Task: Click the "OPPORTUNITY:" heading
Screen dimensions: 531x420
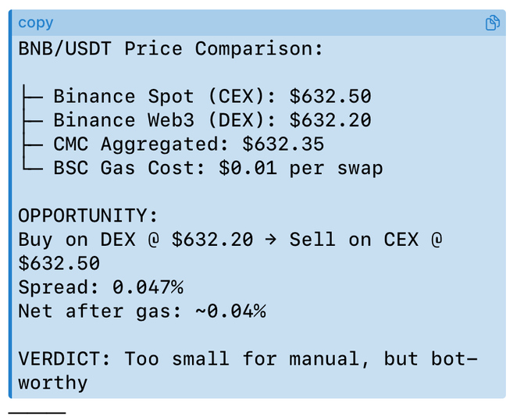Action: tap(88, 215)
